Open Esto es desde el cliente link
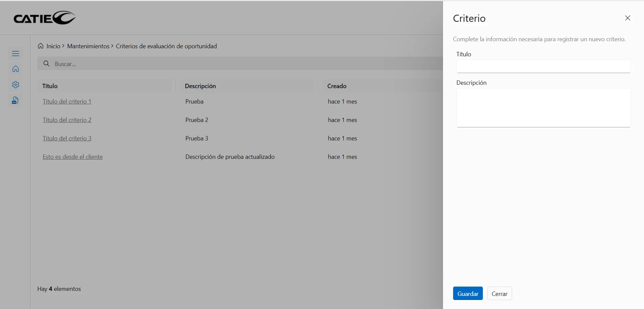Image resolution: width=644 pixels, height=309 pixels. click(x=72, y=157)
